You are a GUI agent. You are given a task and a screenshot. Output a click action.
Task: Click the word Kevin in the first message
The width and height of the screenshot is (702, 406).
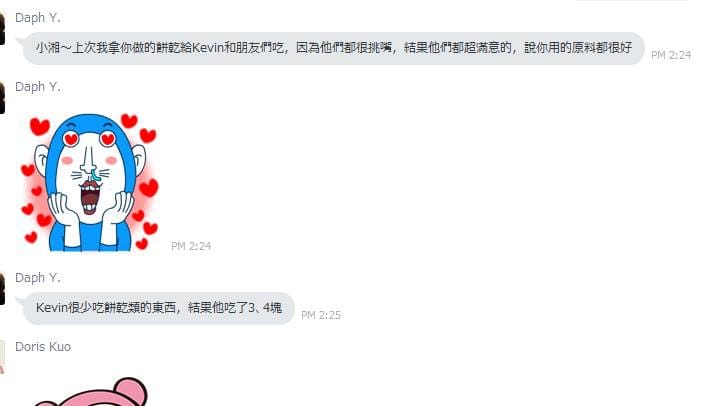tap(208, 47)
